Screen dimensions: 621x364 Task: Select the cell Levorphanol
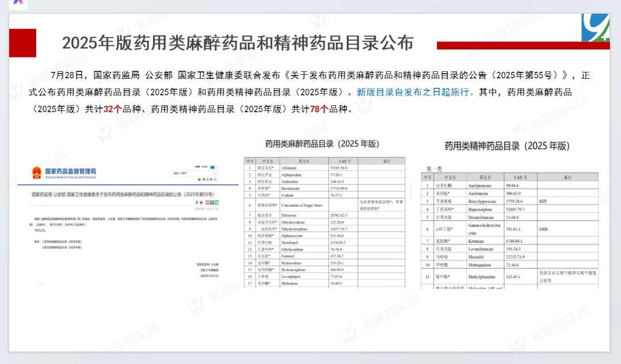pos(304,277)
